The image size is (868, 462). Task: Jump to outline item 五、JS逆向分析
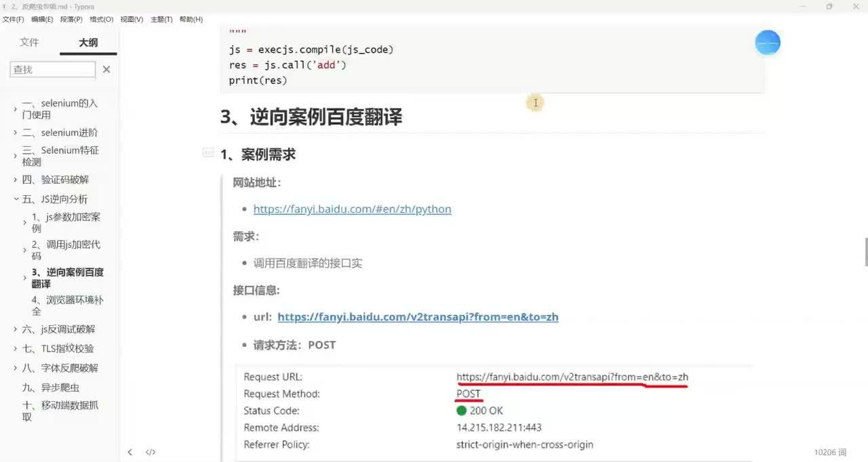(x=55, y=199)
